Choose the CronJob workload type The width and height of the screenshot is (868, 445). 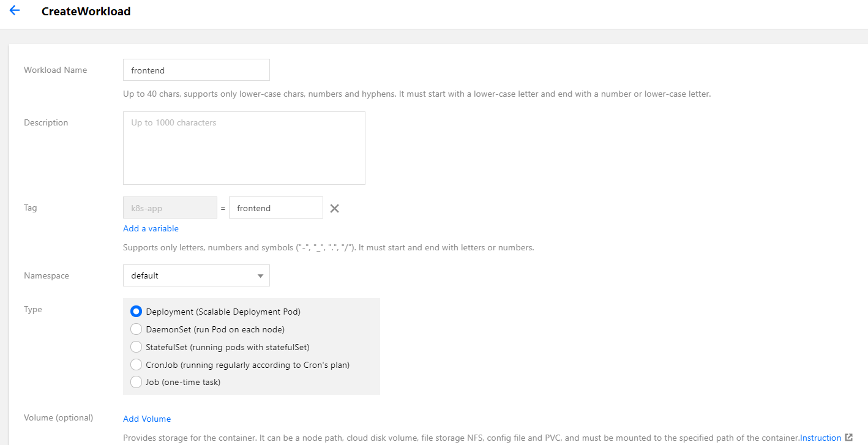(137, 365)
